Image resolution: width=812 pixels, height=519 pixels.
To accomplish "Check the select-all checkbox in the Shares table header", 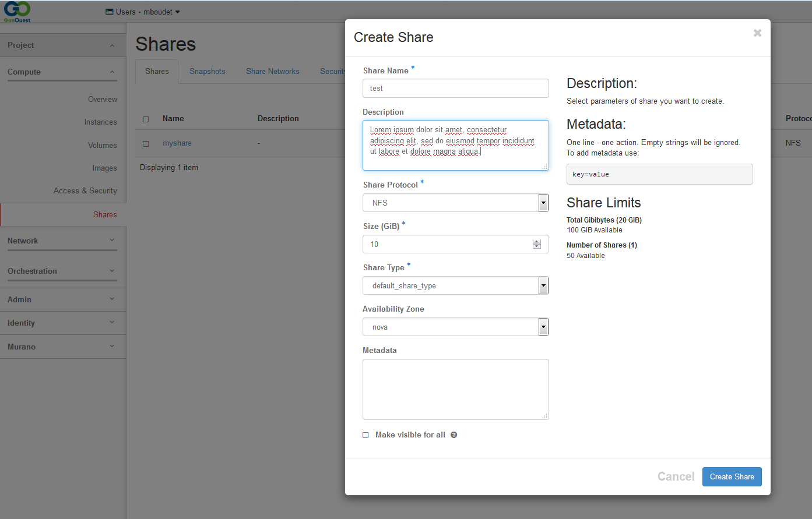I will [x=146, y=119].
